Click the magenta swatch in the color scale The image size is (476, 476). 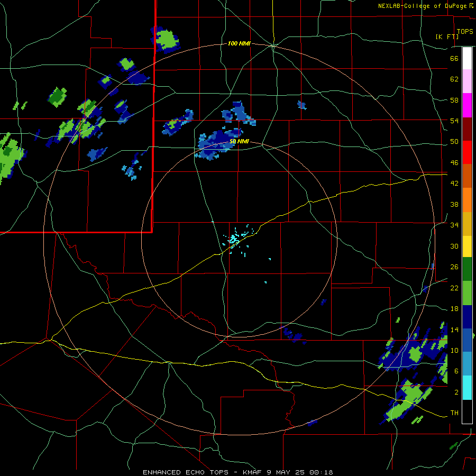point(467,105)
